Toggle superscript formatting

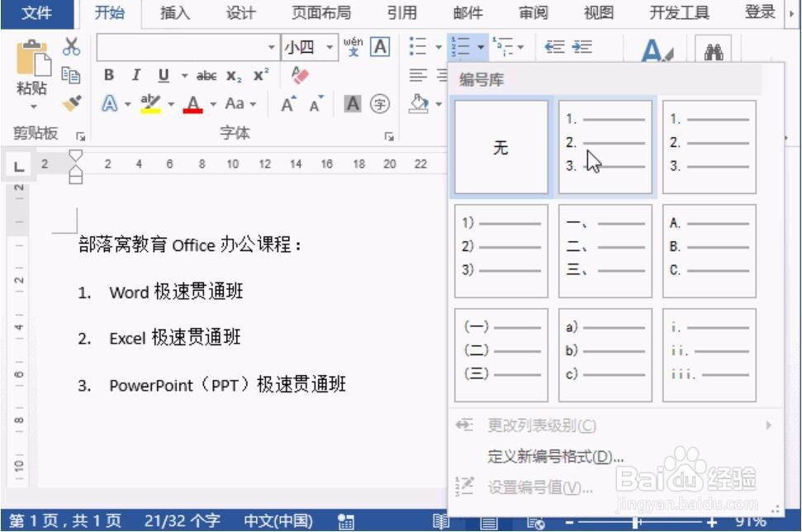[261, 74]
